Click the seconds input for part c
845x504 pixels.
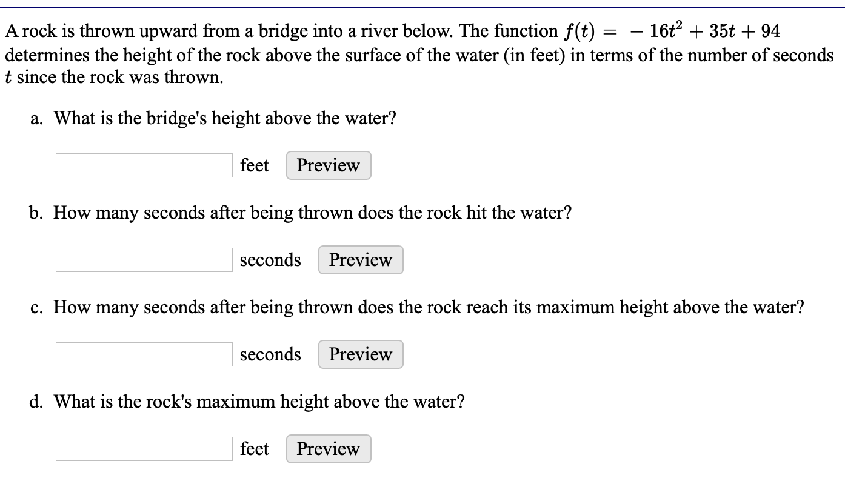[x=143, y=354]
